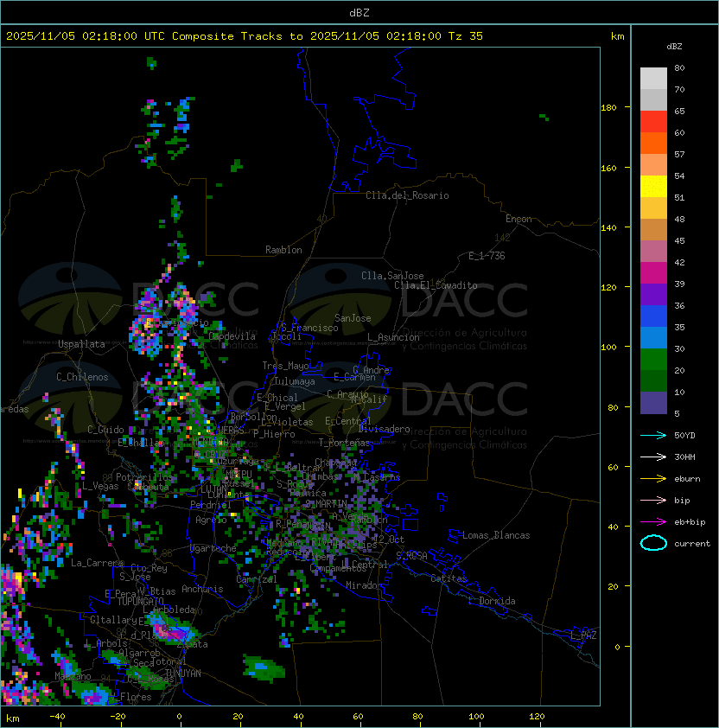Click the 'Lomas_Blancas' map label
Viewport: 719px width, 728px height.
pyautogui.click(x=496, y=535)
